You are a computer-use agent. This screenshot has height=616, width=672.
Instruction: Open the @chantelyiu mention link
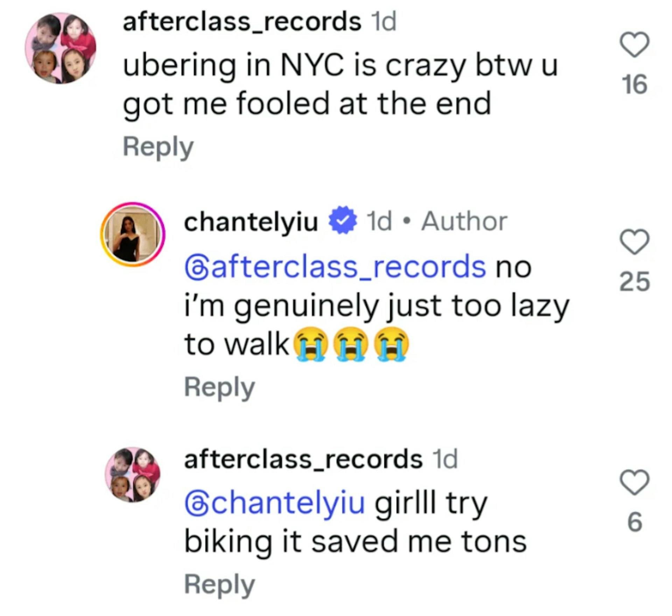[274, 504]
